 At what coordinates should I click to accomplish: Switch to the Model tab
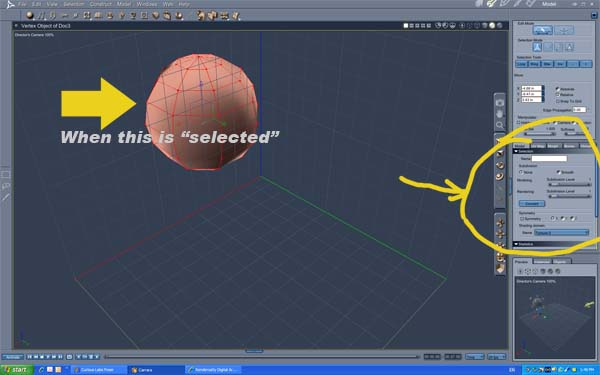pyautogui.click(x=520, y=146)
